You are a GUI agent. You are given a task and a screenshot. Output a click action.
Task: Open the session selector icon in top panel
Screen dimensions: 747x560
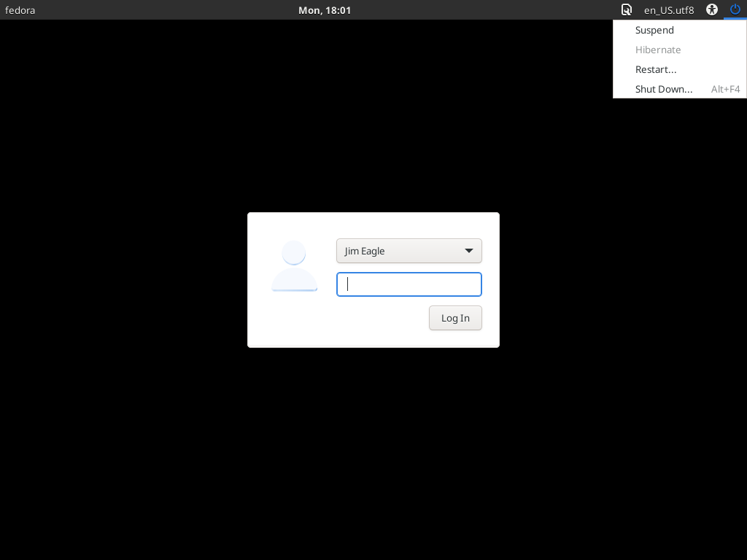pyautogui.click(x=627, y=10)
